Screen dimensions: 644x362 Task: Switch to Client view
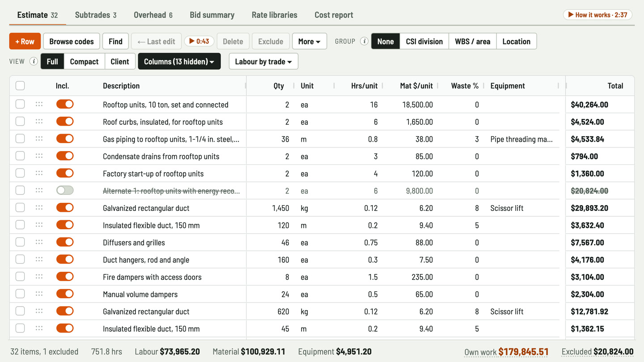tap(120, 61)
